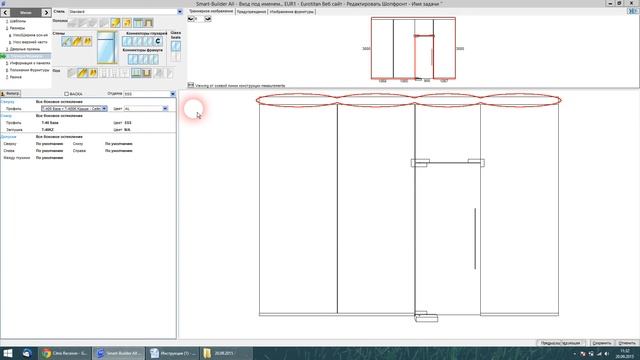
Task: Open sub-step b Угол верхней части
Action: pyautogui.click(x=28, y=42)
